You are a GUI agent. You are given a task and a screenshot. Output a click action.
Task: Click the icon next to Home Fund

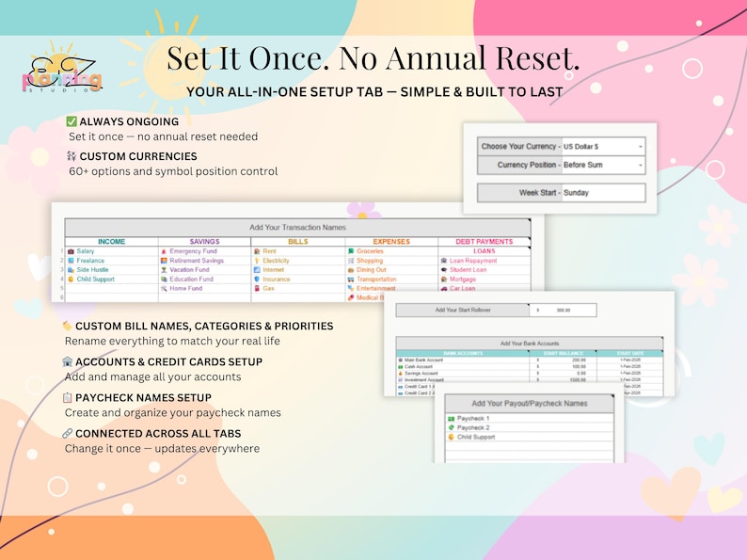point(164,288)
